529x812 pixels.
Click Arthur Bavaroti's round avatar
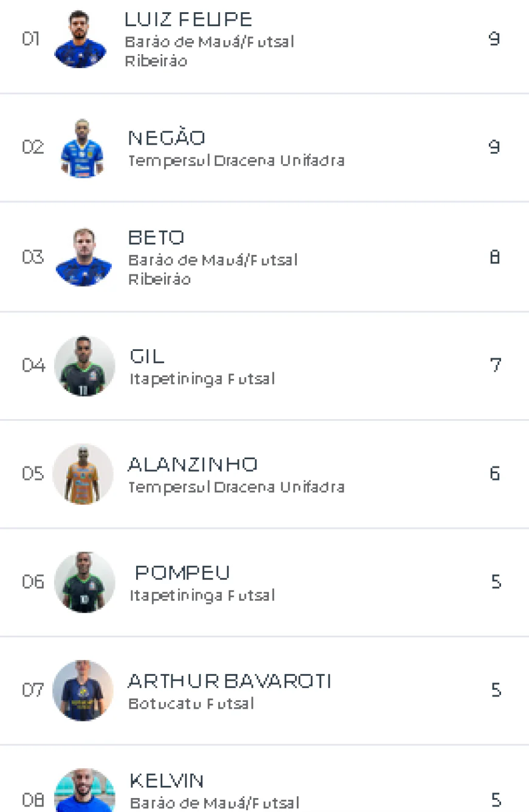[x=83, y=690]
